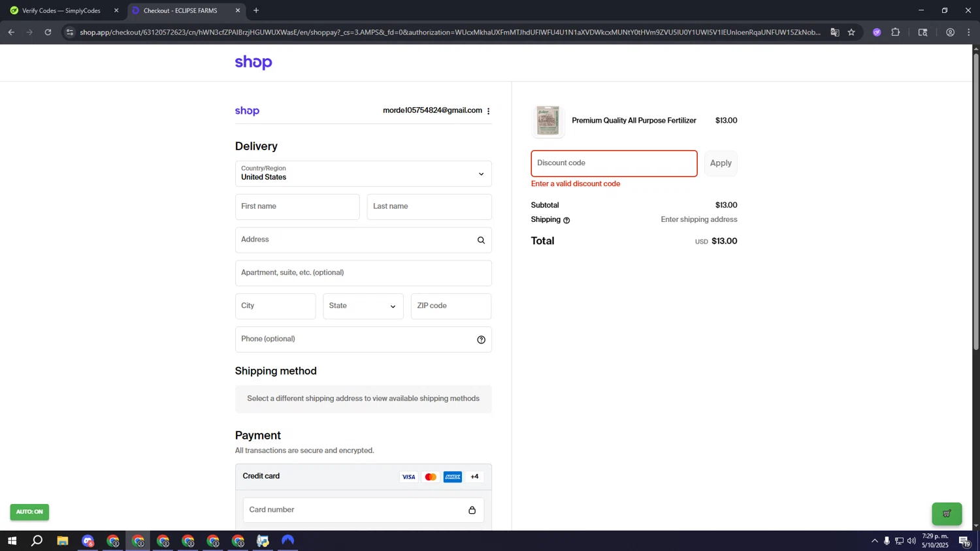Click the Phone (optional) field
This screenshot has width=980, height=551.
click(363, 339)
